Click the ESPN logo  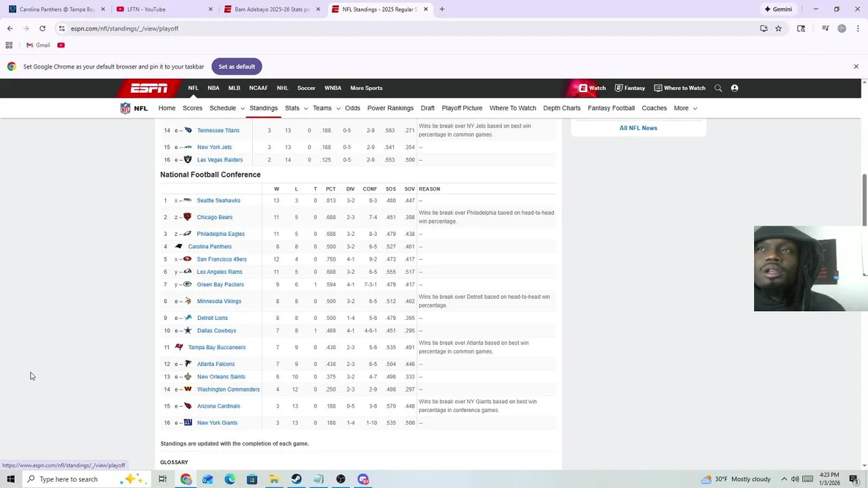point(149,88)
